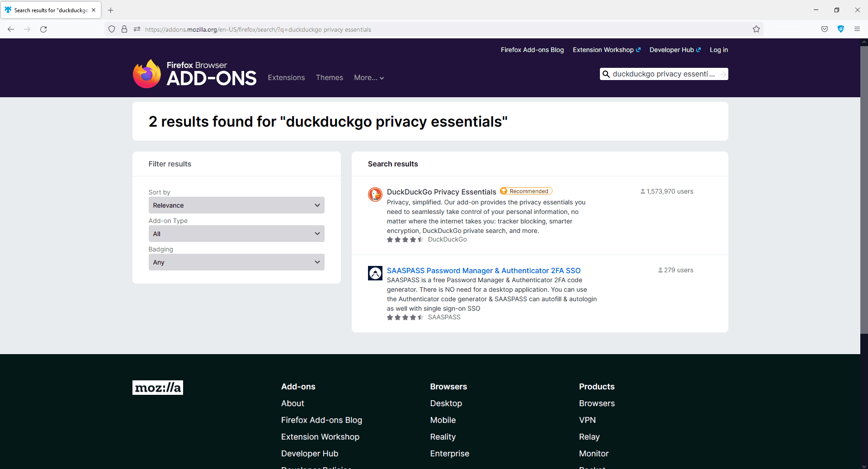Open DuckDuckGo Privacy Essentials result
This screenshot has height=469, width=868.
pyautogui.click(x=441, y=192)
